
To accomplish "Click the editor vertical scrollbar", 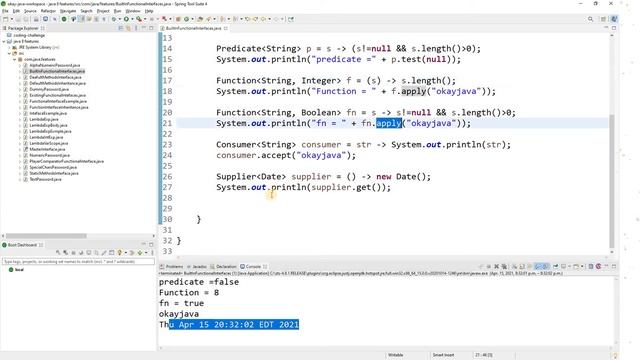I will [x=611, y=181].
